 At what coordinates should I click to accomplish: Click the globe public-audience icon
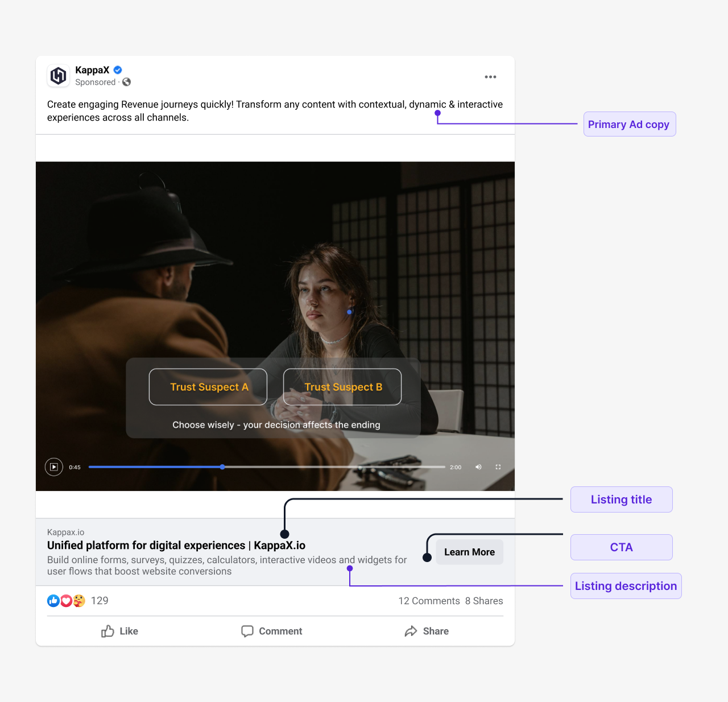pyautogui.click(x=127, y=82)
